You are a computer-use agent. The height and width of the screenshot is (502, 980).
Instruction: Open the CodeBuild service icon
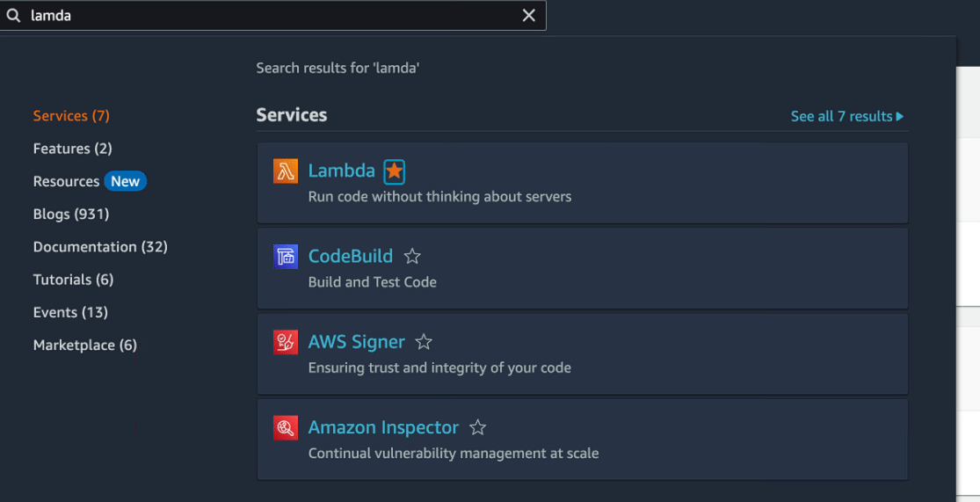[x=286, y=257]
